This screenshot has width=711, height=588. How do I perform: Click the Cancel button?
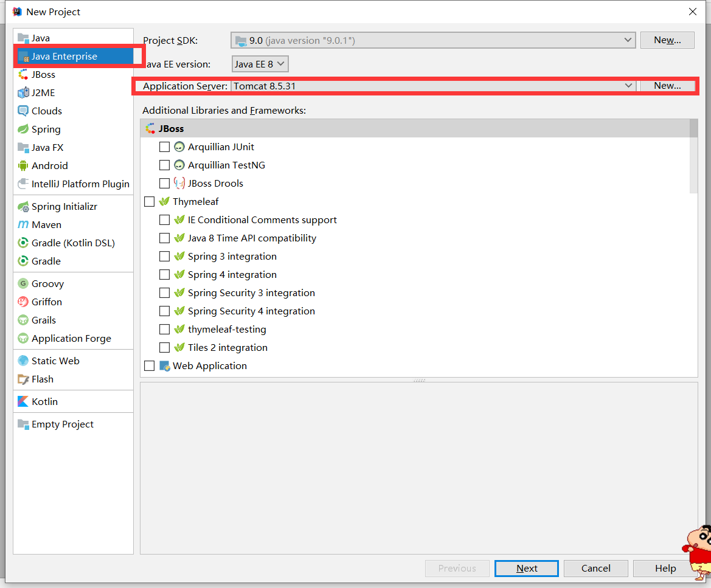596,569
